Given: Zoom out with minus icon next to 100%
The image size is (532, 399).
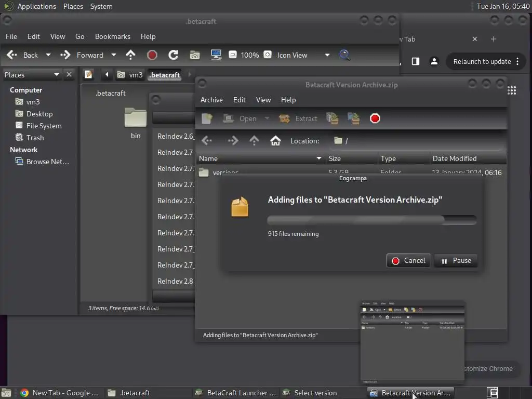Looking at the screenshot, I should pos(233,55).
